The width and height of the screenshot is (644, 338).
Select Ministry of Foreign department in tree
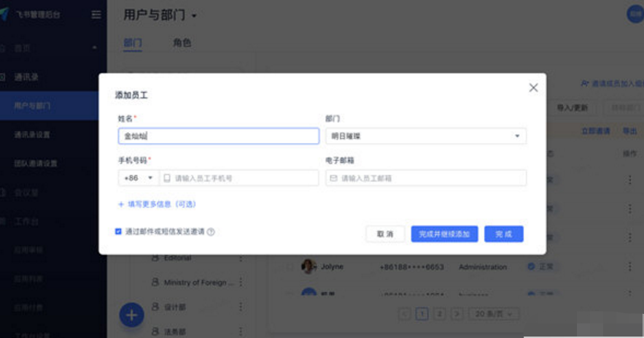point(199,283)
